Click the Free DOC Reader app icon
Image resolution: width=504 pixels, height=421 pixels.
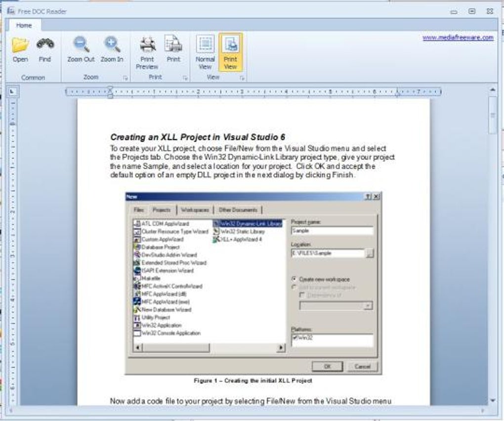[11, 11]
